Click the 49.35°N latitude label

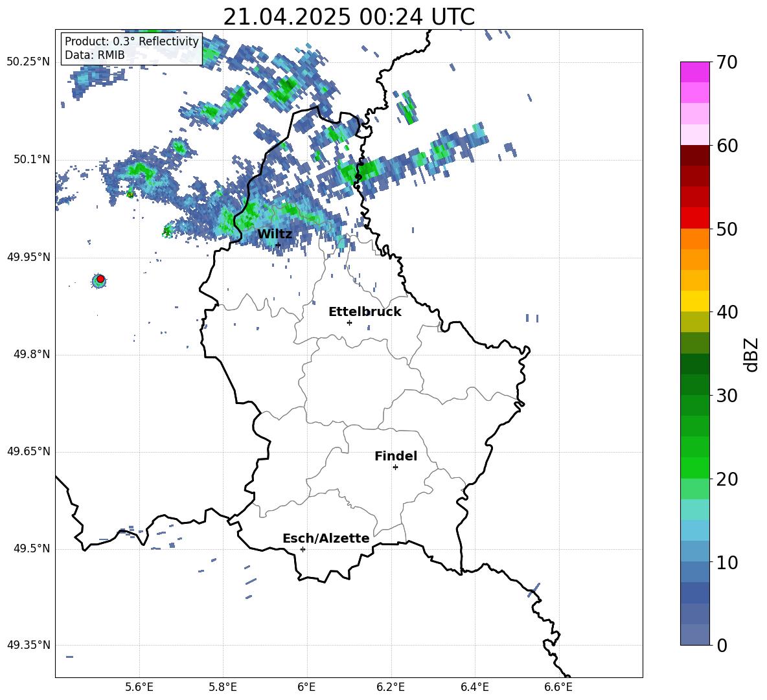[x=29, y=645]
